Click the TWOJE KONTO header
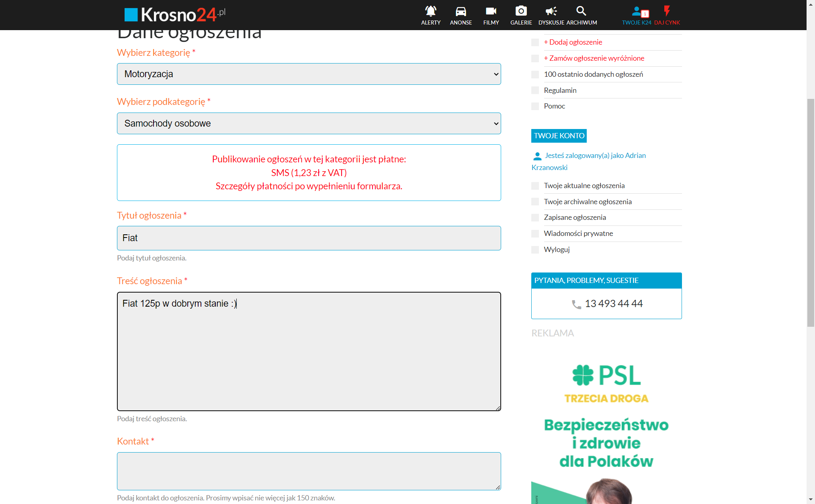 [x=559, y=136]
